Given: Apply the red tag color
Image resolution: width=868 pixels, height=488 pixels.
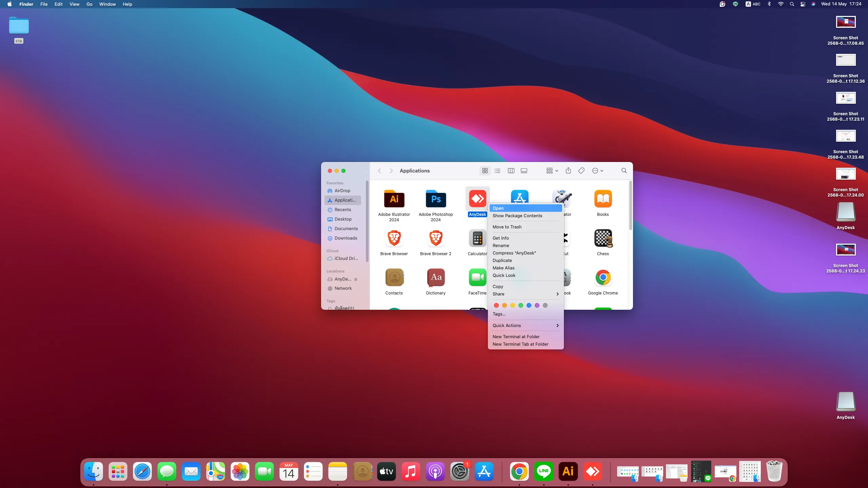Looking at the screenshot, I should point(496,306).
